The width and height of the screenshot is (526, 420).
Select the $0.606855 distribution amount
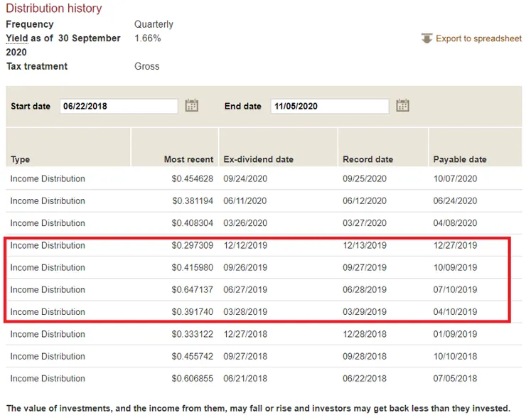click(193, 378)
